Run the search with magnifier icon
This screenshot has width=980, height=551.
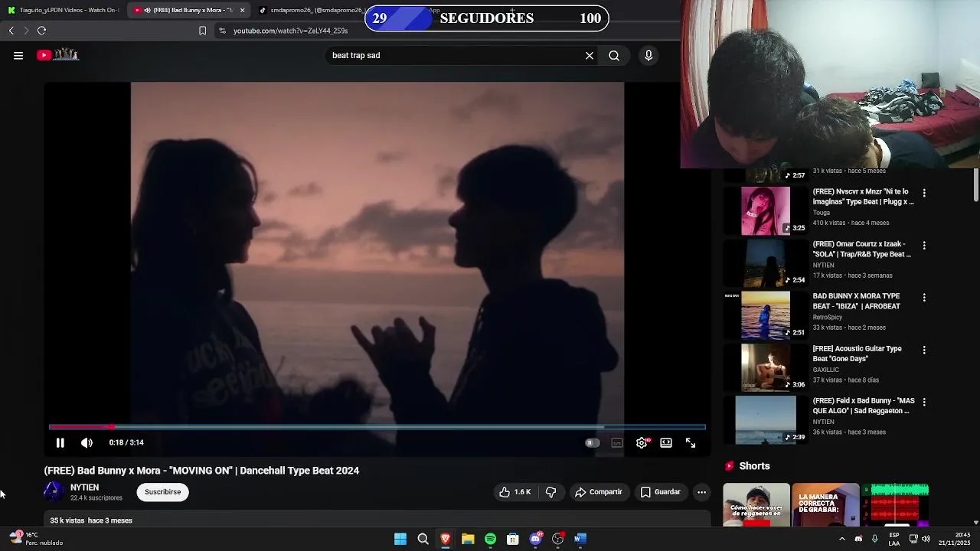(x=614, y=55)
